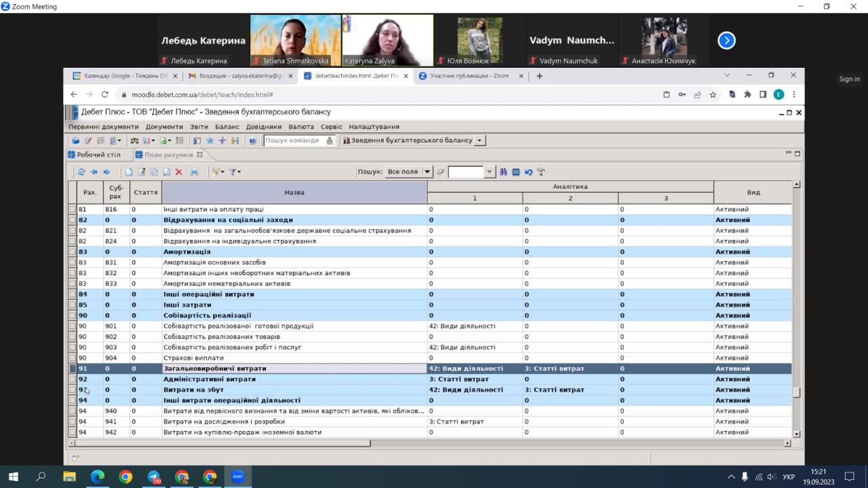Click the blue undo arrow near search
868x488 pixels.
(528, 172)
